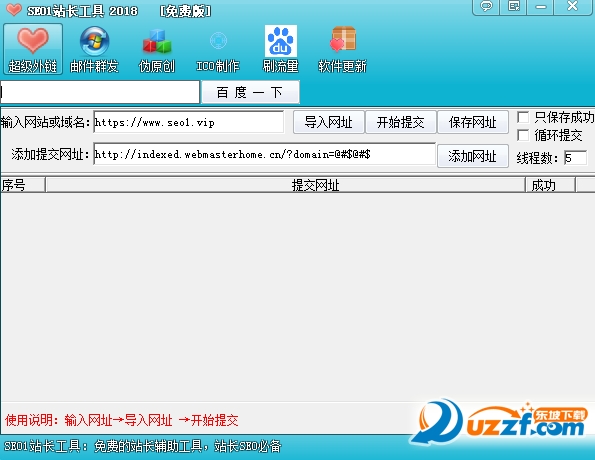595x460 pixels.
Task: Click the website domain input field
Action: (x=189, y=122)
